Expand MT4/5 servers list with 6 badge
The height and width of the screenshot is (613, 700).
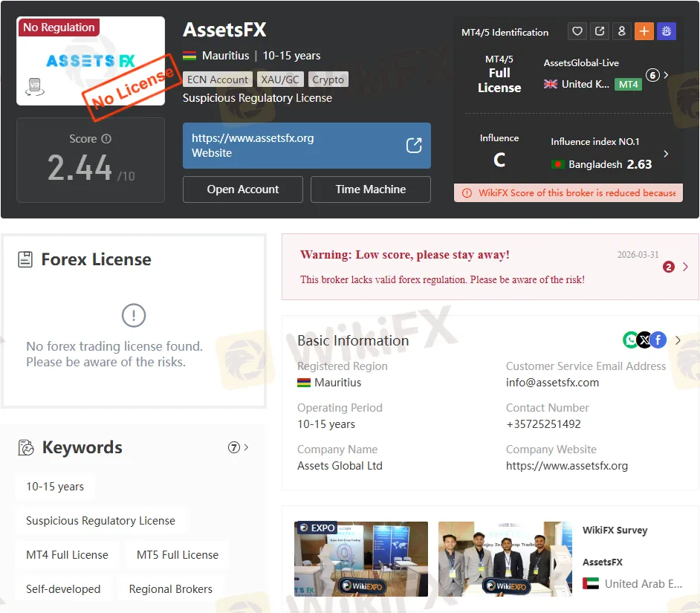pos(657,75)
